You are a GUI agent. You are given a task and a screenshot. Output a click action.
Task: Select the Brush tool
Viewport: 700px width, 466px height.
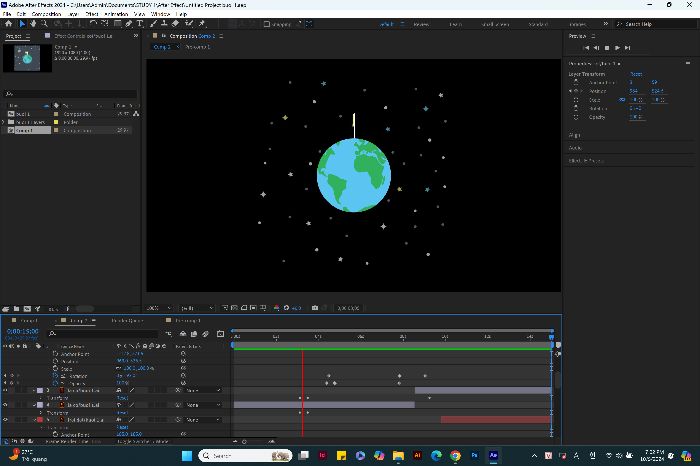[x=153, y=24]
